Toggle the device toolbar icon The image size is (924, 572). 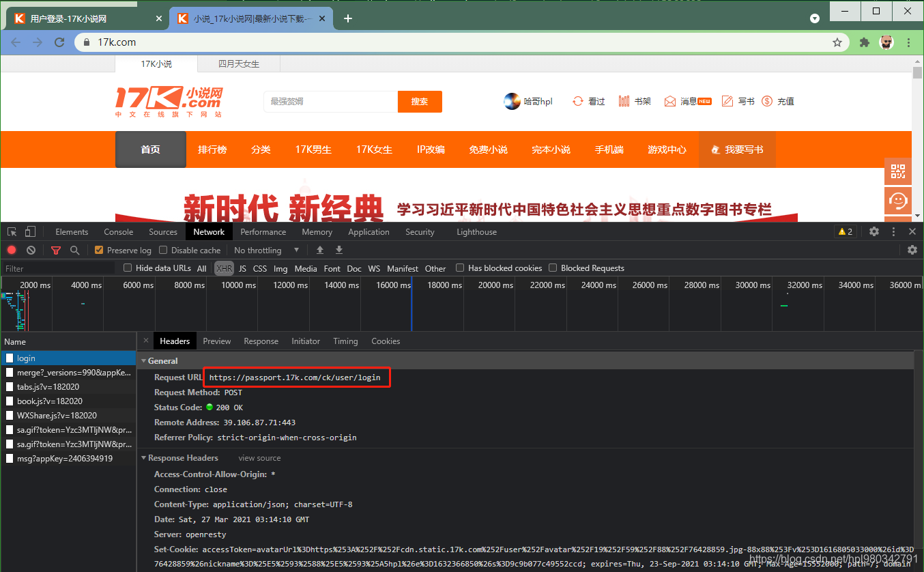[30, 232]
